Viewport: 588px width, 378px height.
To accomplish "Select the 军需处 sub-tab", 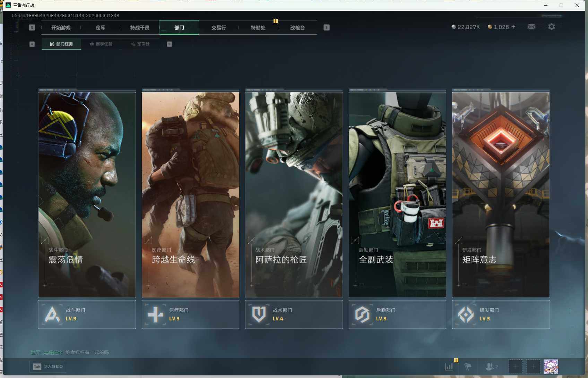I will [140, 44].
